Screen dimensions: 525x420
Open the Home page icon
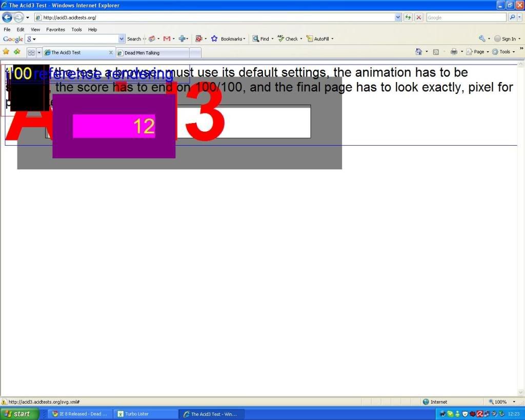[x=419, y=52]
